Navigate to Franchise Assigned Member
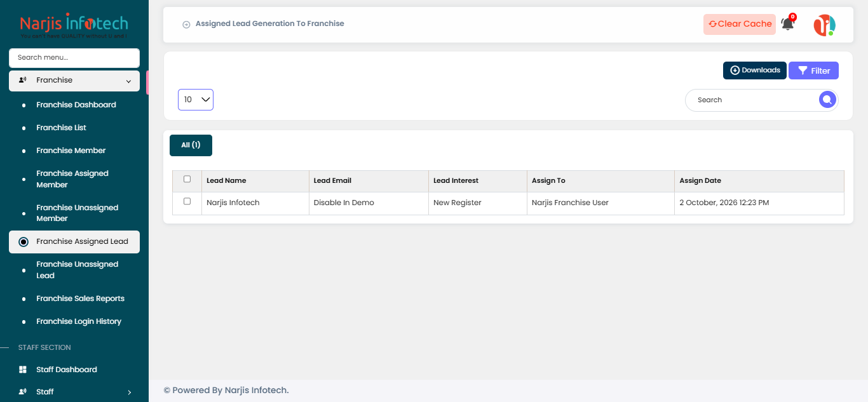Viewport: 868px width, 402px height. click(72, 179)
